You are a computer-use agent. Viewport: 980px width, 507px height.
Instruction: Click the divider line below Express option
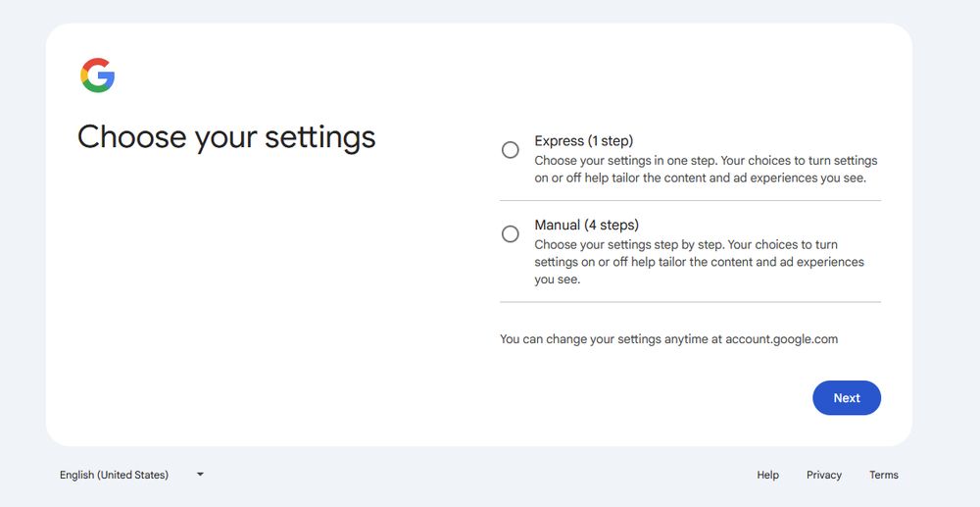pos(690,200)
